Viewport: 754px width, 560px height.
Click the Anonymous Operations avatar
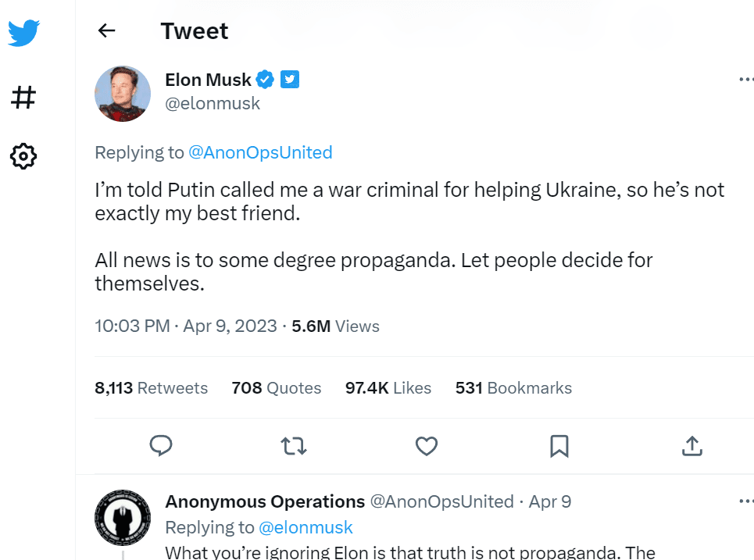(123, 518)
